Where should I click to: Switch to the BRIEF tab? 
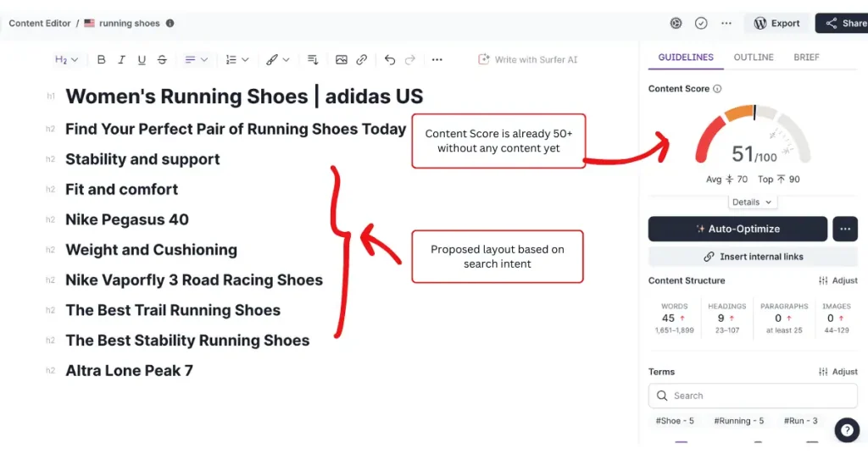tap(806, 58)
